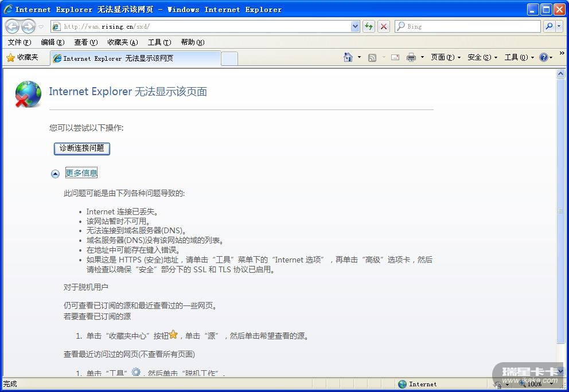Click the 该网站暂时不可用 bullet text
This screenshot has height=392, width=569.
tap(118, 221)
